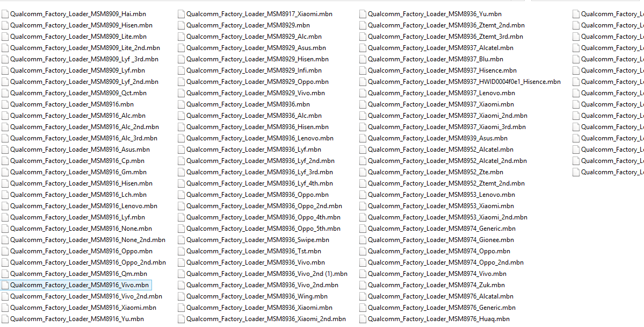The height and width of the screenshot is (327, 644).
Task: Click the file icon of Qualcomm_Factory_Loader_MSM8976_Alcatal.mbn
Action: [x=363, y=296]
